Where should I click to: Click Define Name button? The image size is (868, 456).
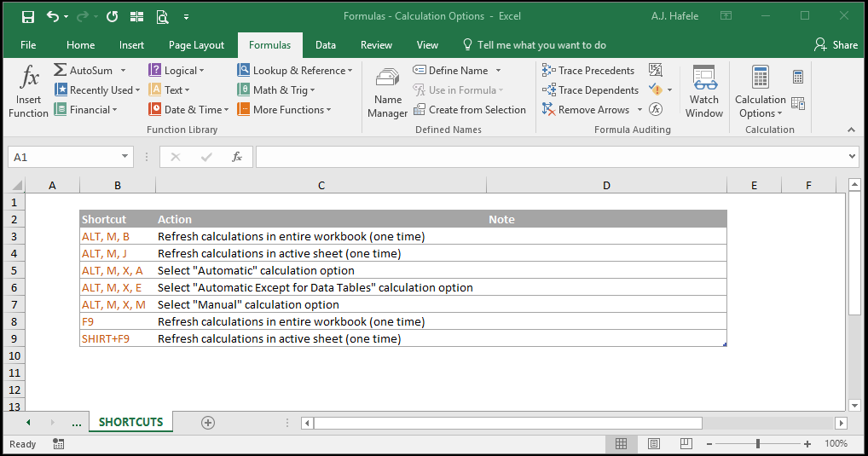coord(452,70)
